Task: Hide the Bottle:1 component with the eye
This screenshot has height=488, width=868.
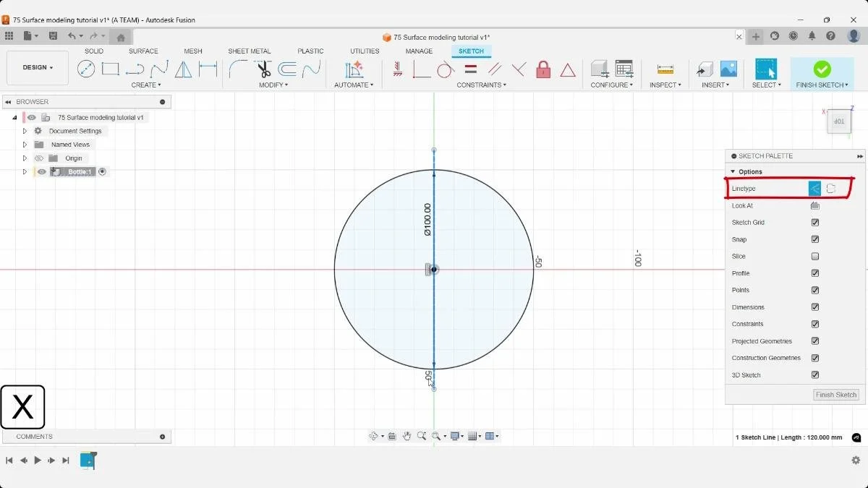Action: click(42, 172)
